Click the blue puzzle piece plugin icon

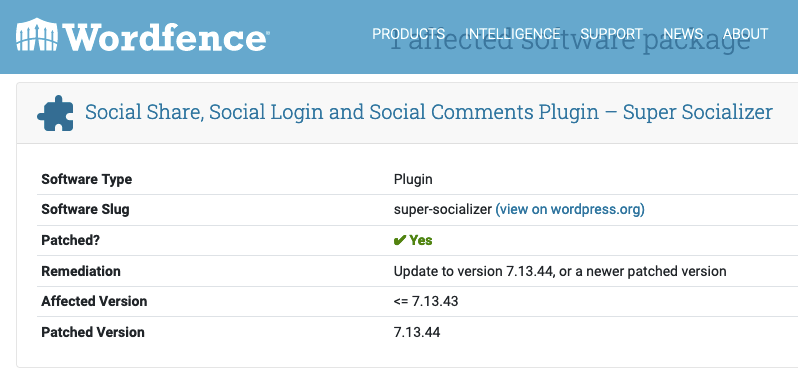[x=55, y=113]
